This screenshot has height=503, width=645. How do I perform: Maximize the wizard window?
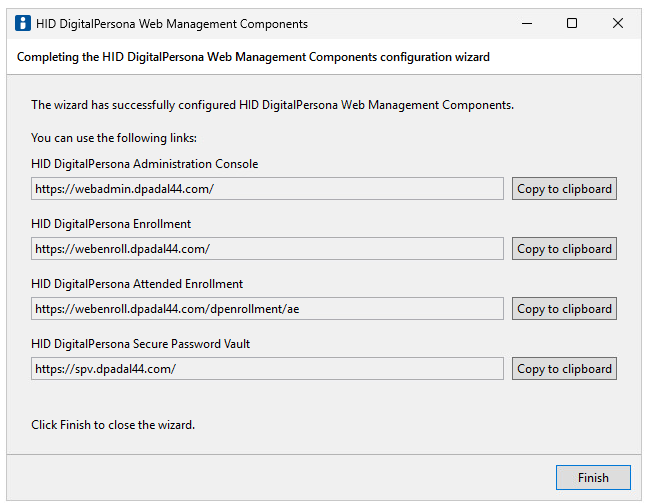(572, 23)
